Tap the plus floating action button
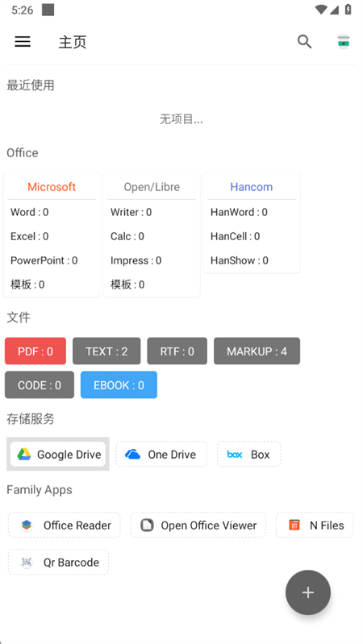Viewport: 363px width, 644px height. click(308, 592)
